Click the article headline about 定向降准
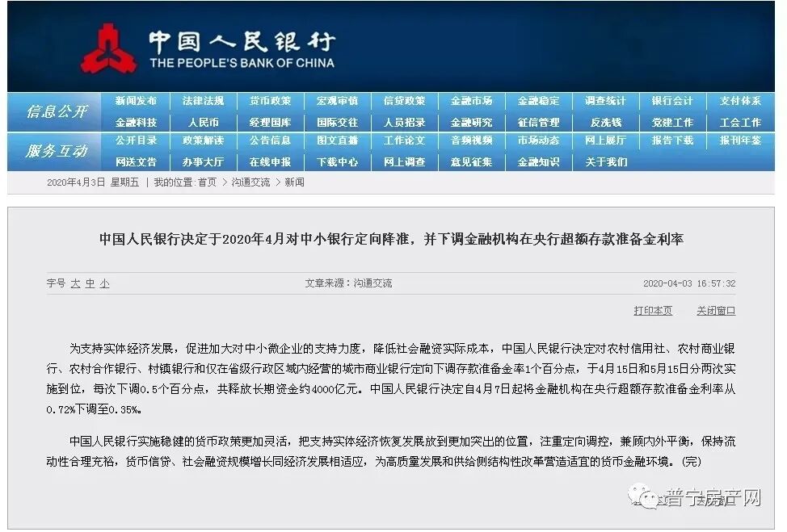787x532 pixels. pyautogui.click(x=392, y=239)
